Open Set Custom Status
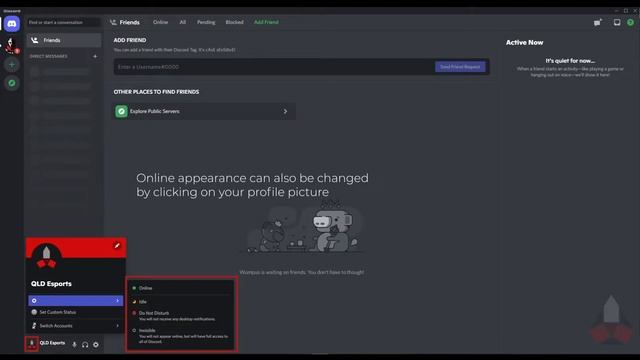Viewport: 640px width, 360px height. tap(76, 312)
